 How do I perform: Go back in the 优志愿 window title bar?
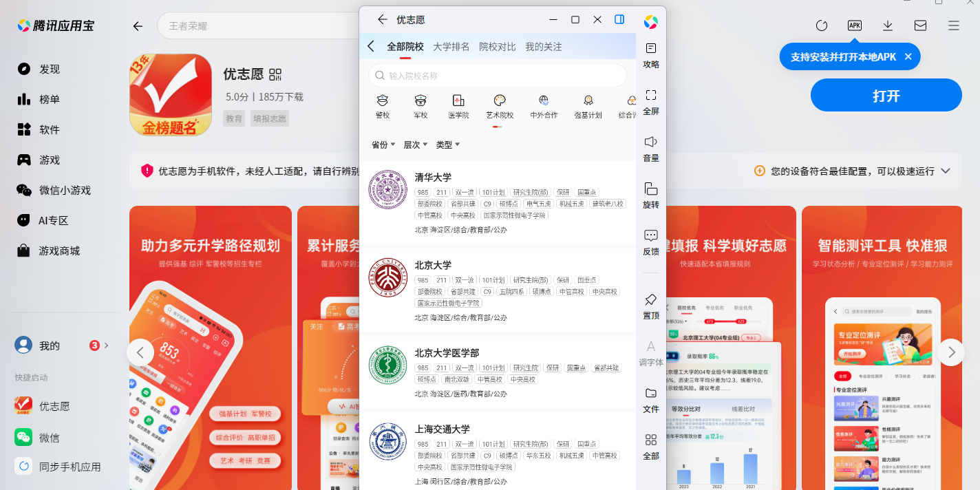(x=383, y=19)
